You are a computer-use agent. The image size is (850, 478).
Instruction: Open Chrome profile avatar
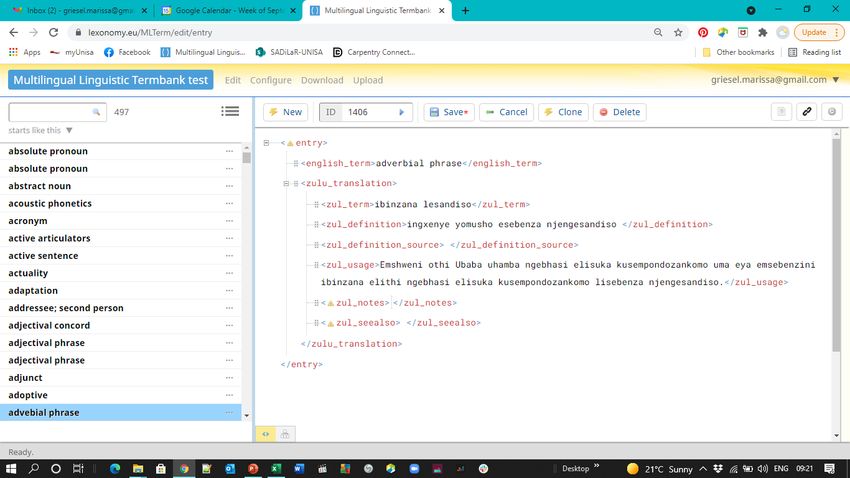click(782, 33)
